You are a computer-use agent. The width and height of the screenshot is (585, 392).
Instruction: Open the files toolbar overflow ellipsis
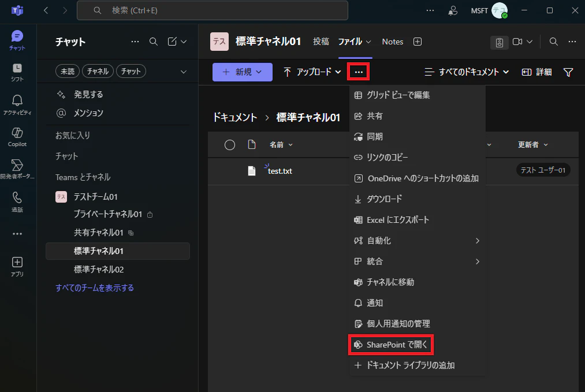[359, 72]
